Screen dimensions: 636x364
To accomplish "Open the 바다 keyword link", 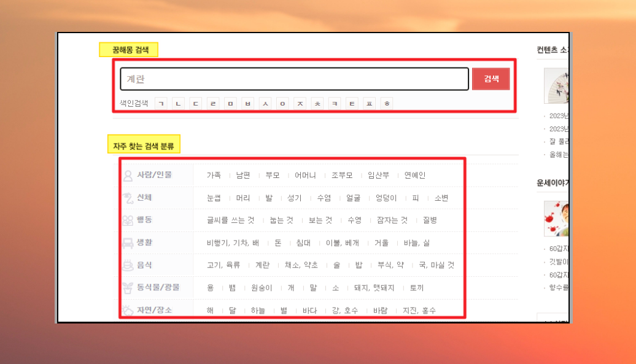I will point(310,311).
